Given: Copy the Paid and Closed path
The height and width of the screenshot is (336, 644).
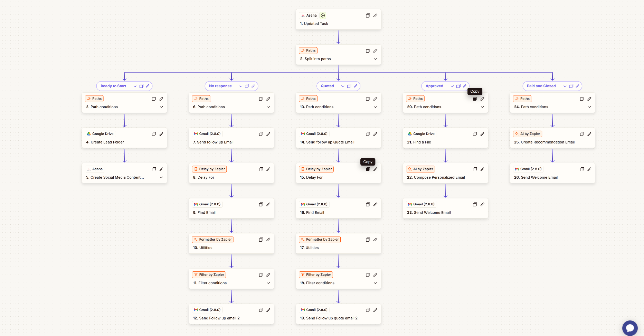Looking at the screenshot, I should pyautogui.click(x=571, y=86).
